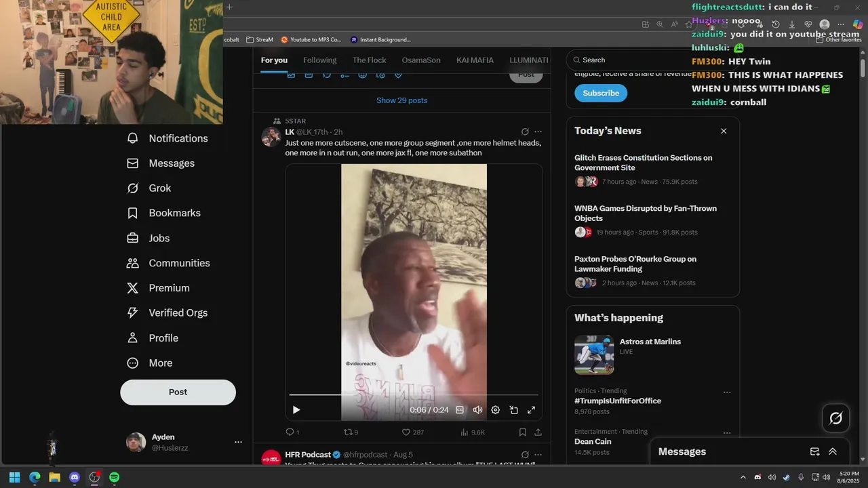This screenshot has height=488, width=868.
Task: Expand the Messages drawer
Action: coord(833,451)
